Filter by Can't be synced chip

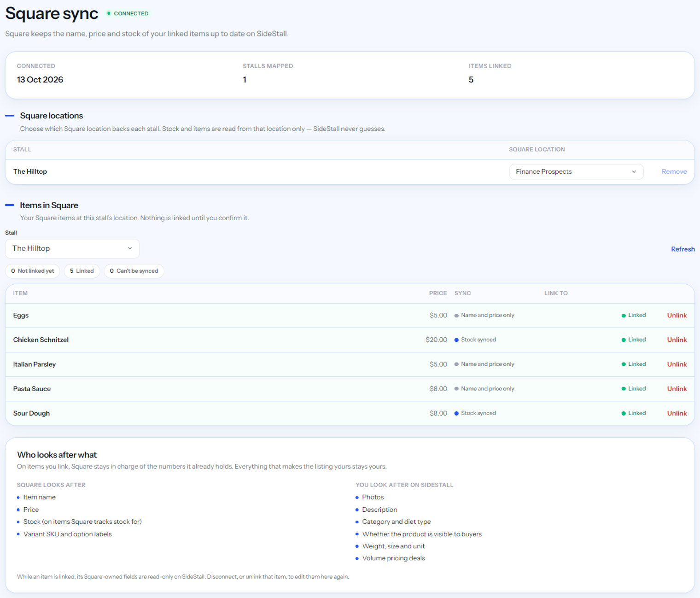point(134,271)
